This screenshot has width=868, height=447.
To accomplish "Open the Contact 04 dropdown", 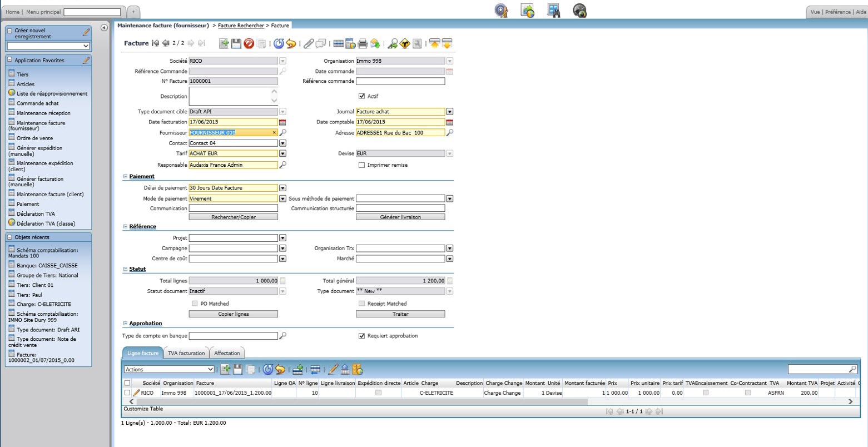I will point(282,143).
